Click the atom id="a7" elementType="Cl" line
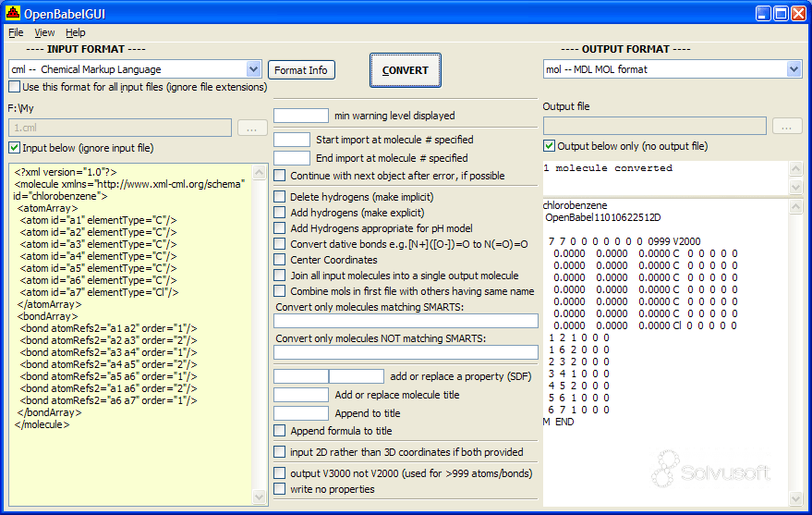 point(100,292)
